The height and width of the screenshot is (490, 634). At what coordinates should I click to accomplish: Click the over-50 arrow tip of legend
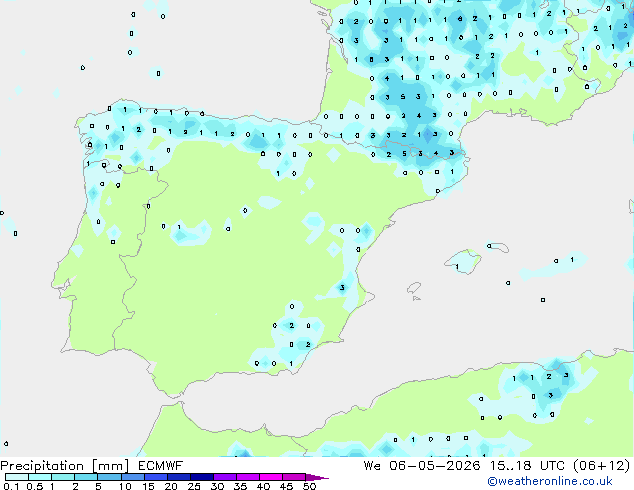(317, 477)
